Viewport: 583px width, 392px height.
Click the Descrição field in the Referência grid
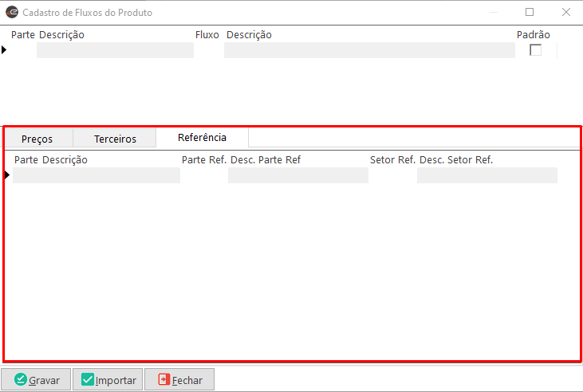[x=97, y=175]
